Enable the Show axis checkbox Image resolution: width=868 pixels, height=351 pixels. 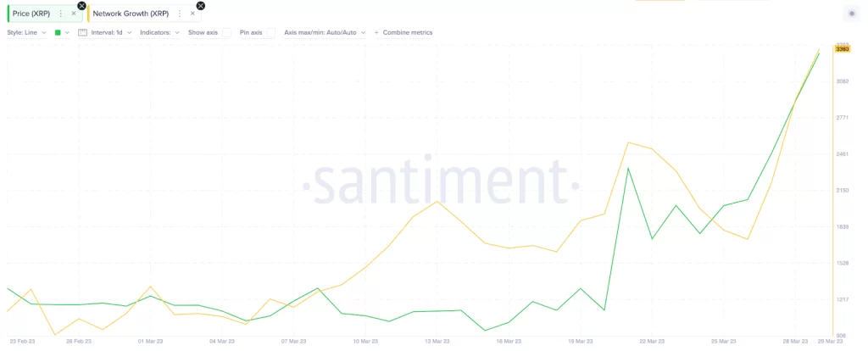coord(227,33)
